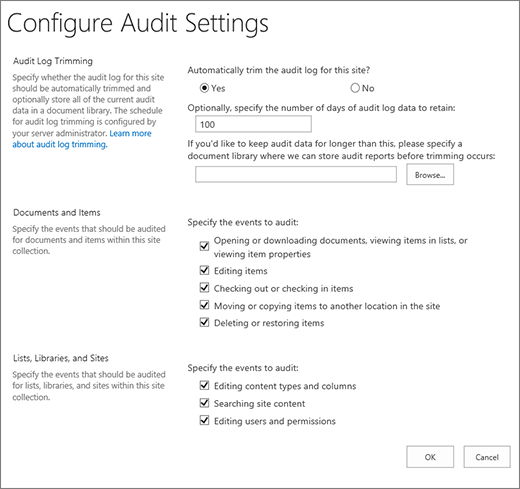Click the Configure Audit Settings heading
The width and height of the screenshot is (520, 489).
[x=138, y=23]
